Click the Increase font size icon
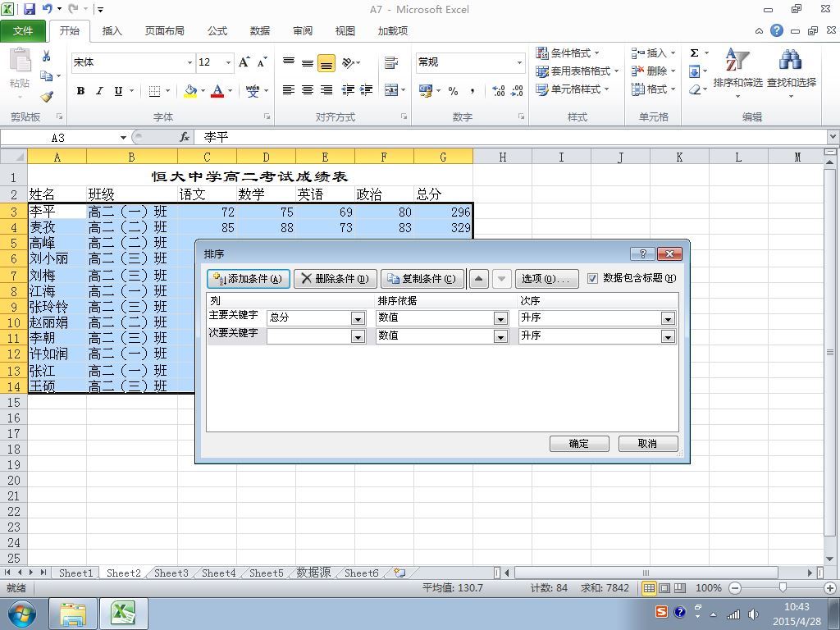 tap(244, 62)
